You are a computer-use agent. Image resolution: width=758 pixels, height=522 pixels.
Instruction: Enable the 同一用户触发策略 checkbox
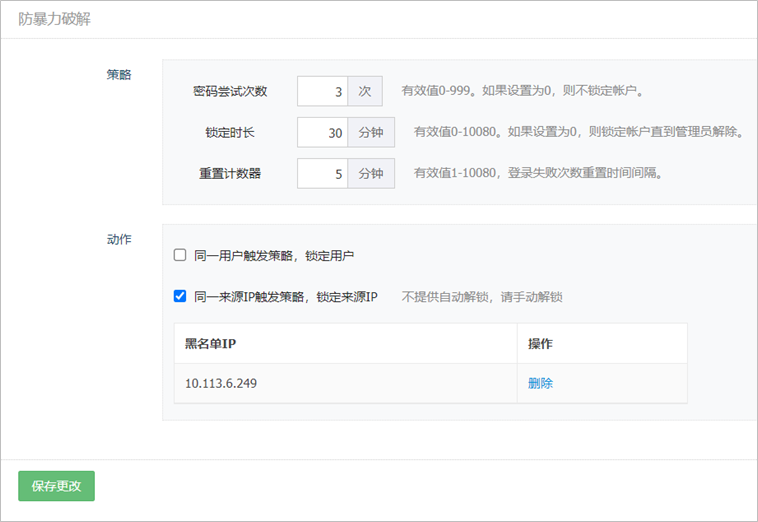[180, 255]
